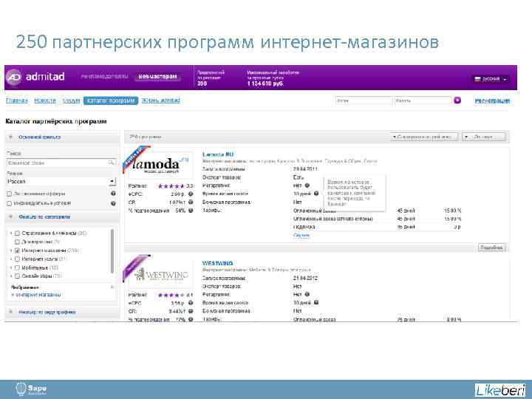Collapse the Избранное block with its corner icon

pos(112,287)
